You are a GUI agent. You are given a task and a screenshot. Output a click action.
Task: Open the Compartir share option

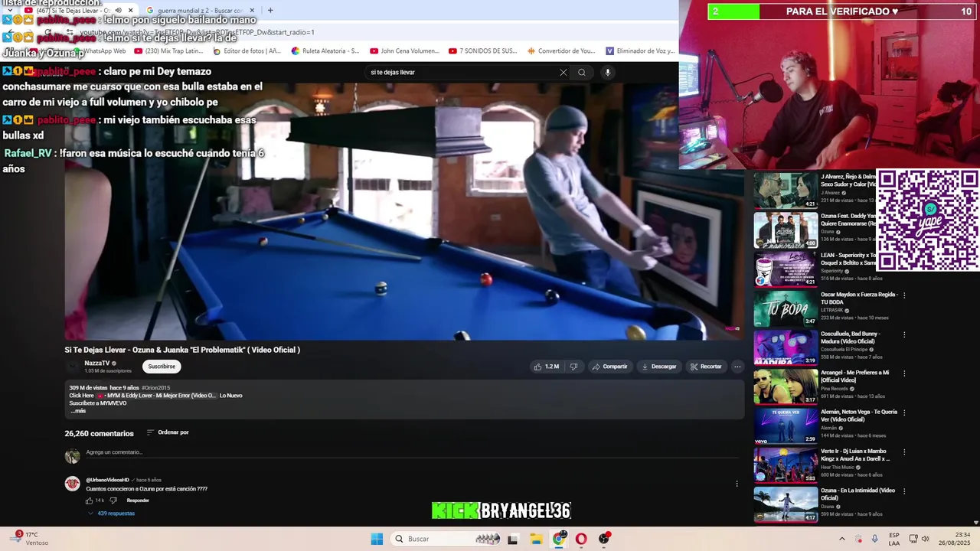609,367
